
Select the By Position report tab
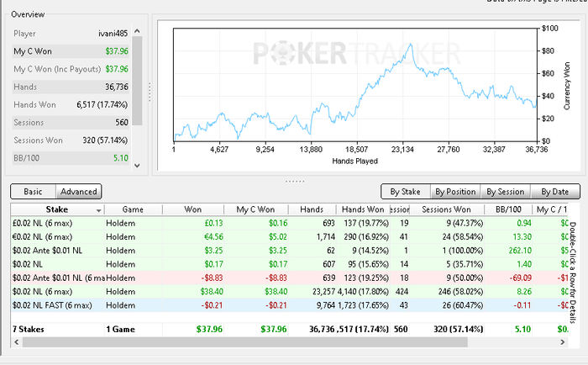[455, 192]
